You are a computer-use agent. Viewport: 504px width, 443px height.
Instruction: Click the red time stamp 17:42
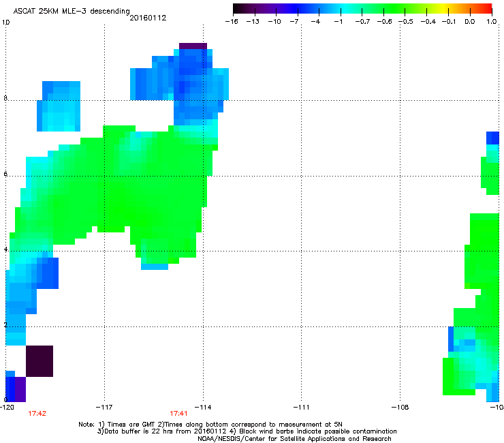[37, 414]
